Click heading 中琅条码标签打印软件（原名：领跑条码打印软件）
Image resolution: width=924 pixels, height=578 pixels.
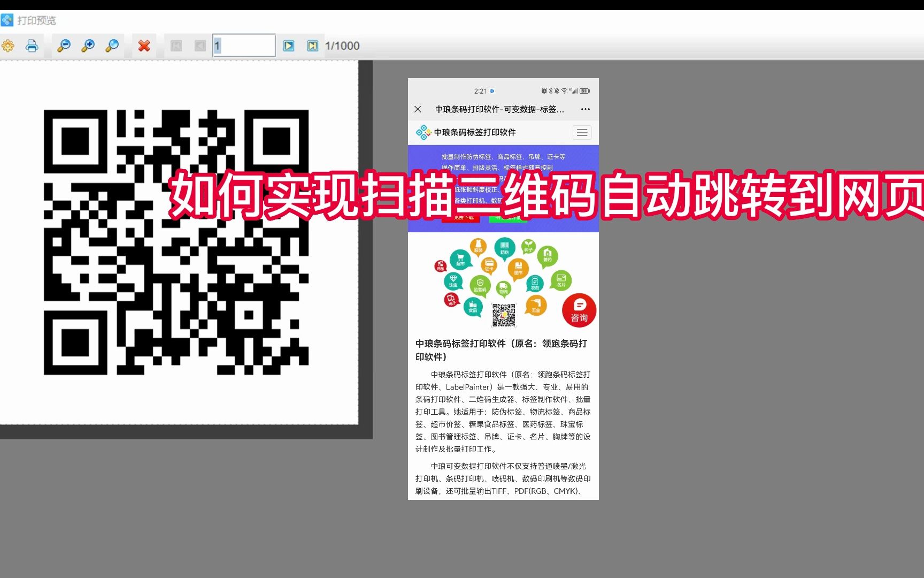click(x=502, y=350)
